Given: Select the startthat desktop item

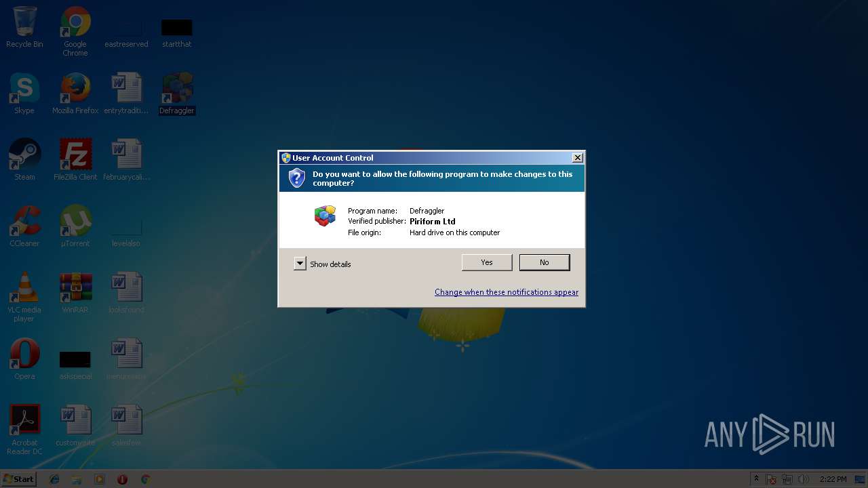Looking at the screenshot, I should (x=177, y=32).
